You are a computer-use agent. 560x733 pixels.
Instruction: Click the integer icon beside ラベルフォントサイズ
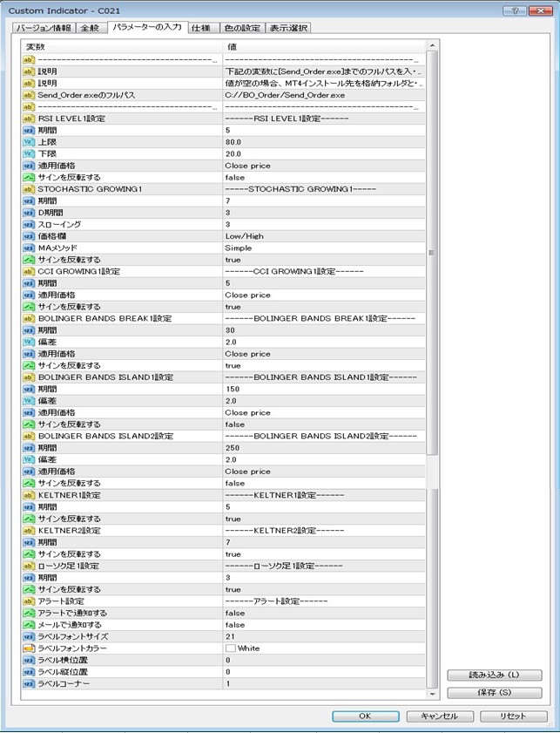click(29, 636)
